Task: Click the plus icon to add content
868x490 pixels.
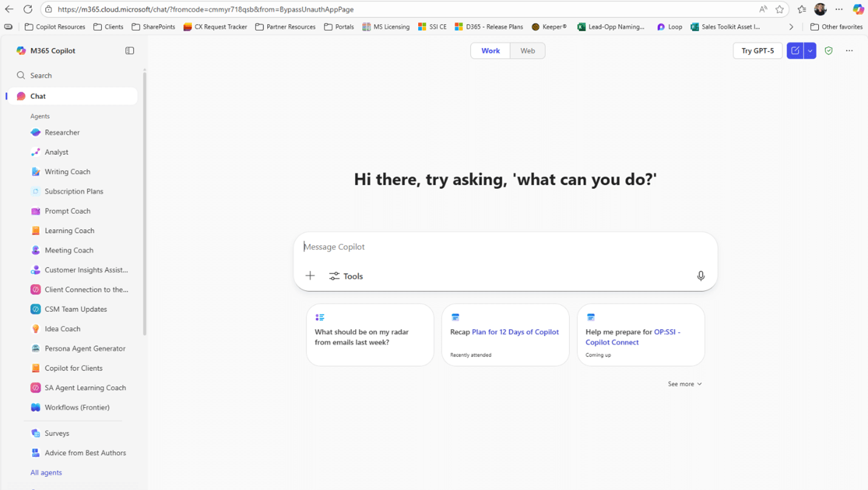Action: 310,276
